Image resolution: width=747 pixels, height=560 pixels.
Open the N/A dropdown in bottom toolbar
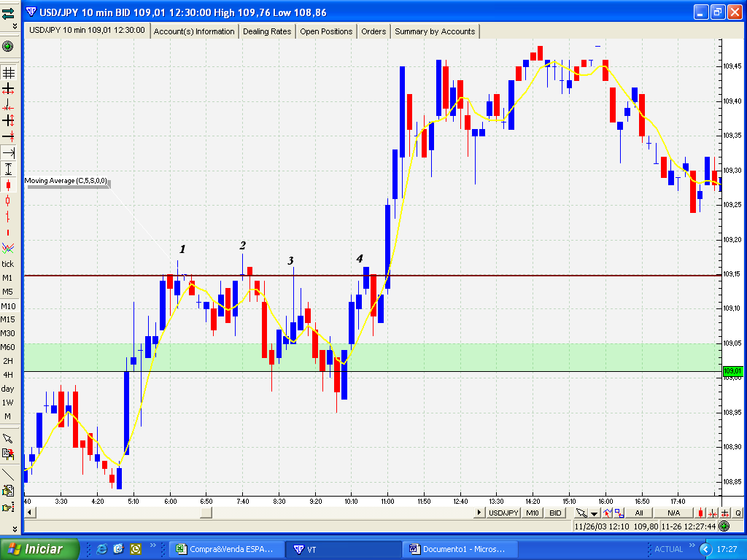pos(673,513)
